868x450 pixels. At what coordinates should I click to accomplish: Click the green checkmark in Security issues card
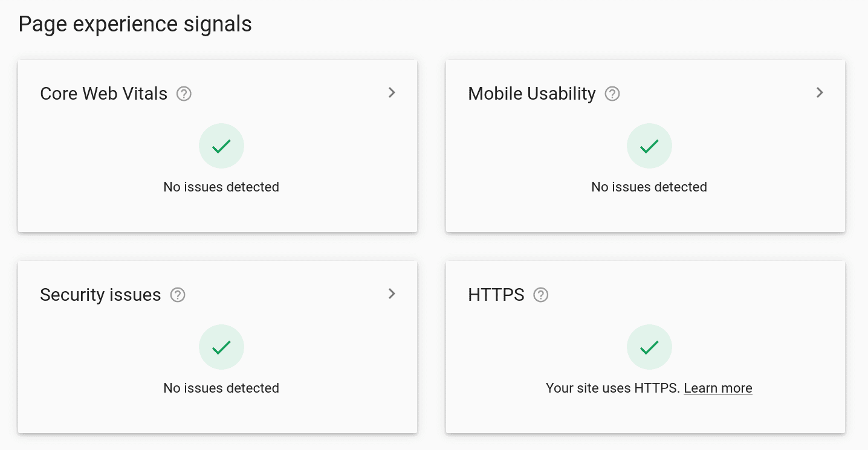click(x=221, y=347)
